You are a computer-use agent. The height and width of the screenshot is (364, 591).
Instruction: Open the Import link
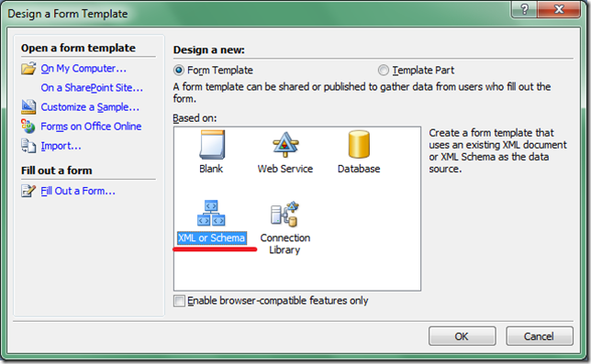pyautogui.click(x=61, y=146)
